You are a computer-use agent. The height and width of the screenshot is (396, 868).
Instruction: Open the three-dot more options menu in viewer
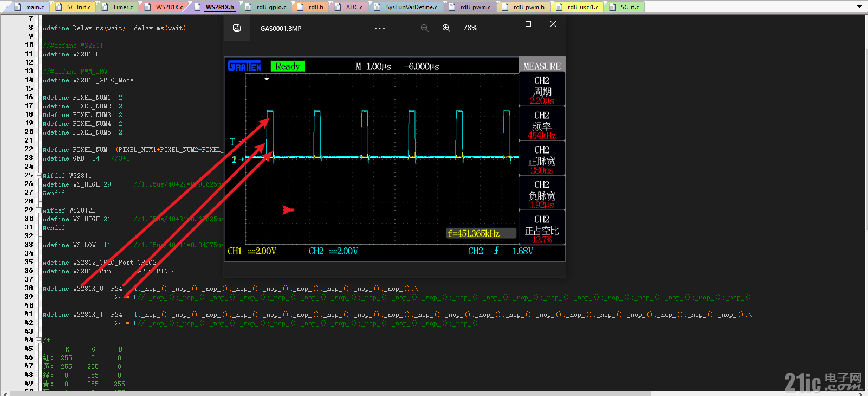click(380, 28)
